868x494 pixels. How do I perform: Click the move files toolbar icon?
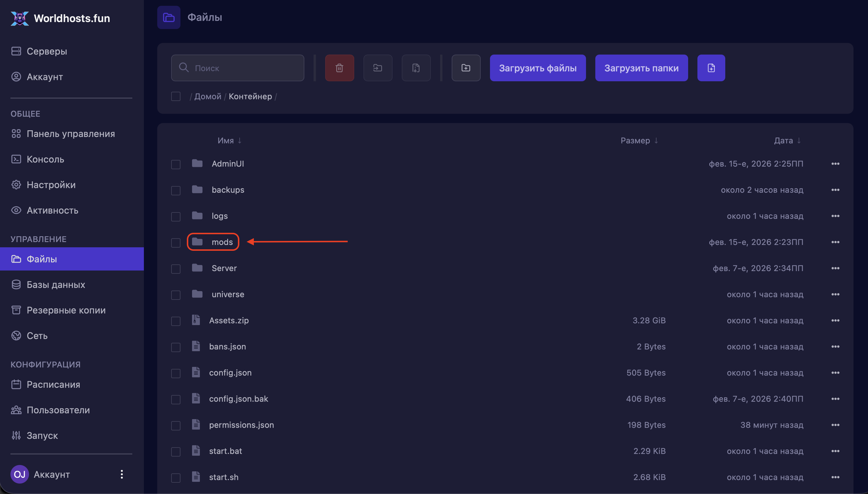378,68
